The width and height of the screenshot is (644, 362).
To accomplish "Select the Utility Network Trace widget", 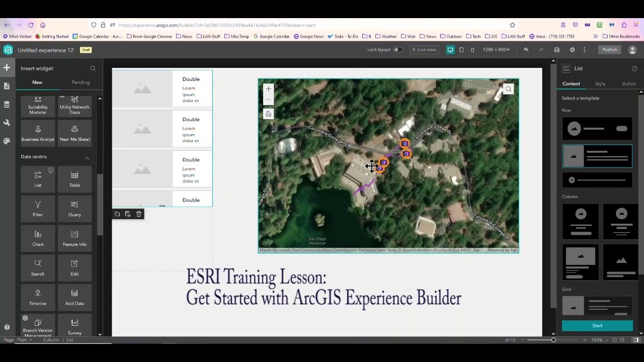I will pos(74,106).
